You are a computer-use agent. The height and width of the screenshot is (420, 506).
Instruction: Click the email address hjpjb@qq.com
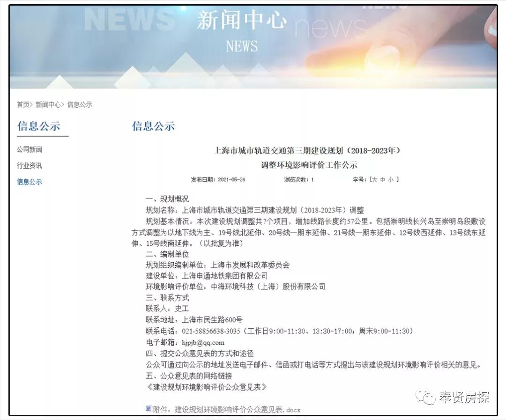point(203,343)
